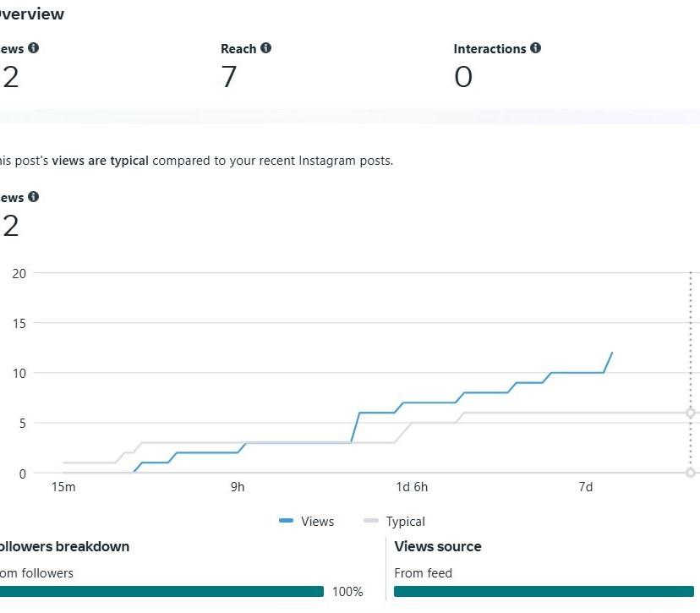Click the 20 gridline label on chart

[x=19, y=272]
